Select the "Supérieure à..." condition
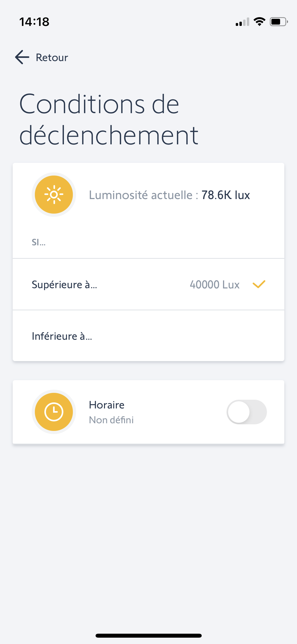Image resolution: width=297 pixels, height=644 pixels. pos(64,285)
